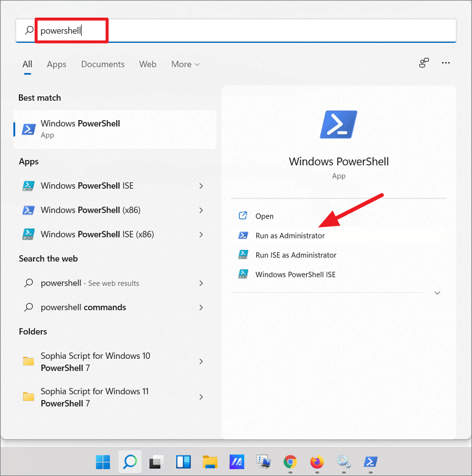Click the 'Windows PowerShell (x86)' result text
Viewport: 472px width, 476px height.
pyautogui.click(x=90, y=210)
